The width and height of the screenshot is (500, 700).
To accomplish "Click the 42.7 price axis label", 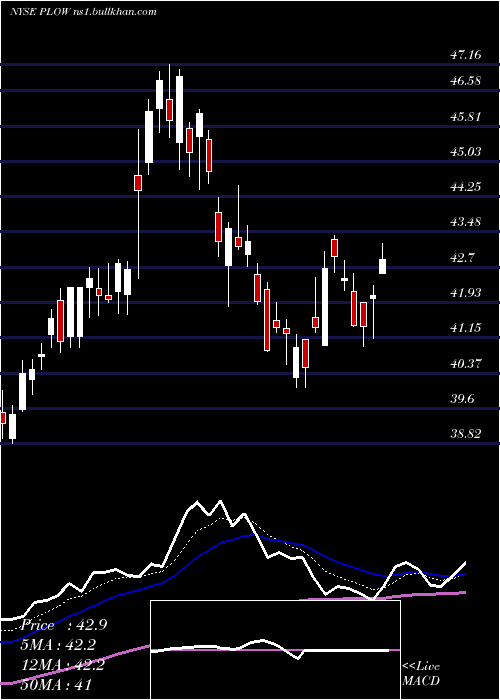I will [x=463, y=258].
